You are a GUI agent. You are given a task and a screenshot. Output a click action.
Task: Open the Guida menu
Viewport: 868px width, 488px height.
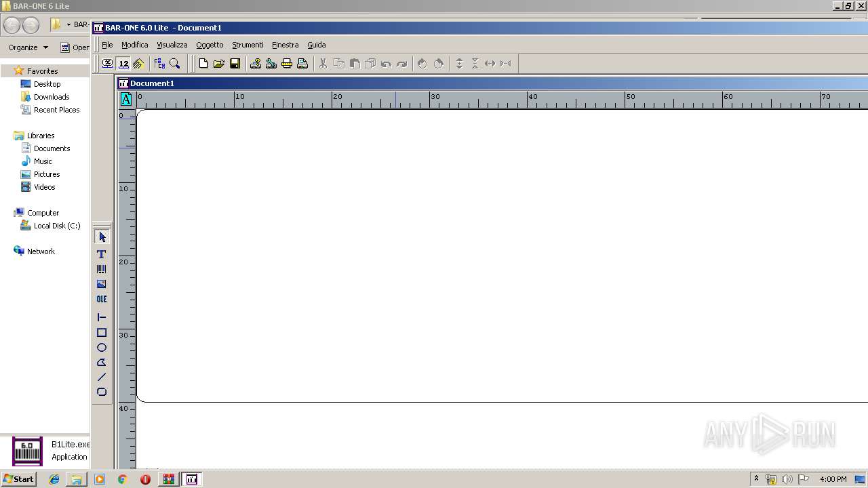pos(317,45)
